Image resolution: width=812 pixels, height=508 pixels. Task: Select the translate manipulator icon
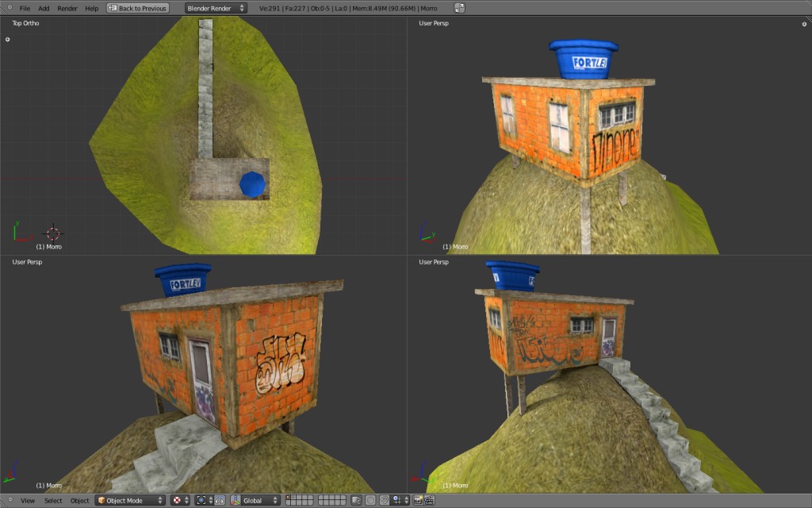(235, 500)
